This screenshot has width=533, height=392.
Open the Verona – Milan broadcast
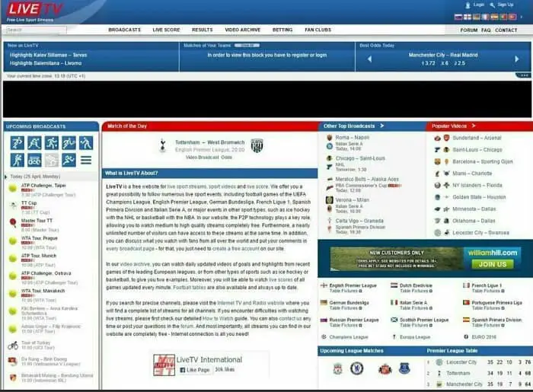[x=352, y=200]
